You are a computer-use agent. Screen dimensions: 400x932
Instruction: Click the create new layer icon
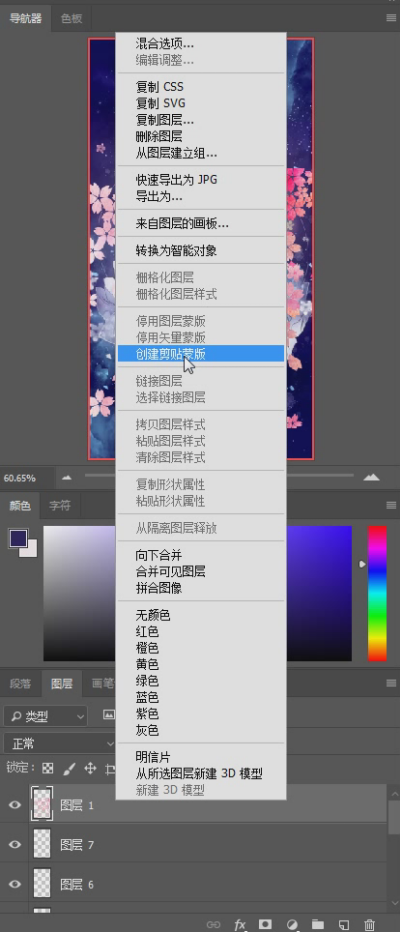[343, 924]
